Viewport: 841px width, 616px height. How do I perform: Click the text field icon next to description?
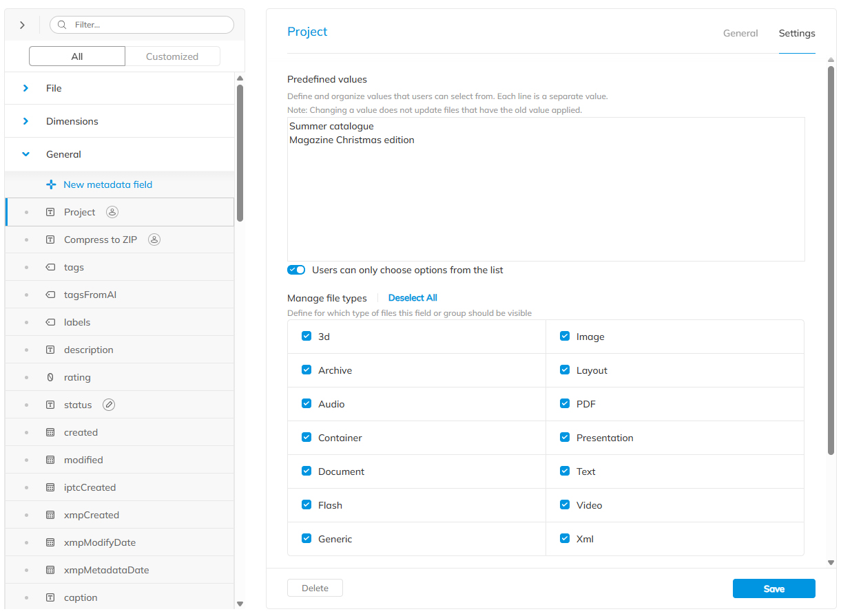tap(50, 350)
